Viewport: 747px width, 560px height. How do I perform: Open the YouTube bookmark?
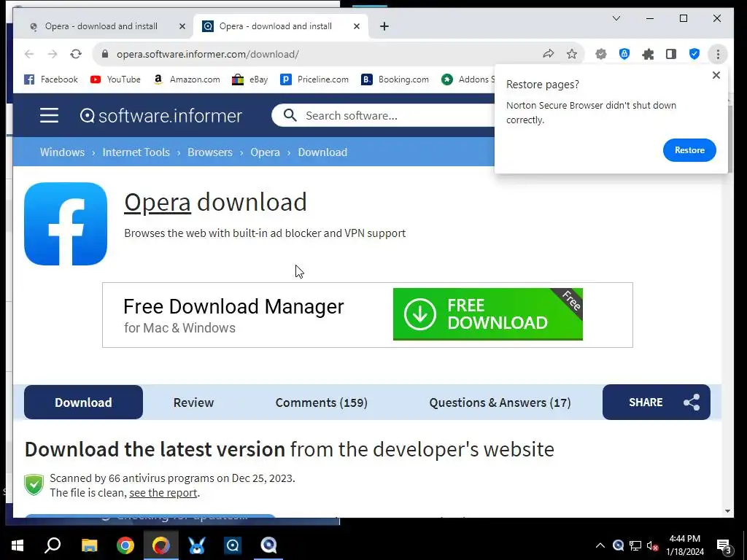pos(115,79)
